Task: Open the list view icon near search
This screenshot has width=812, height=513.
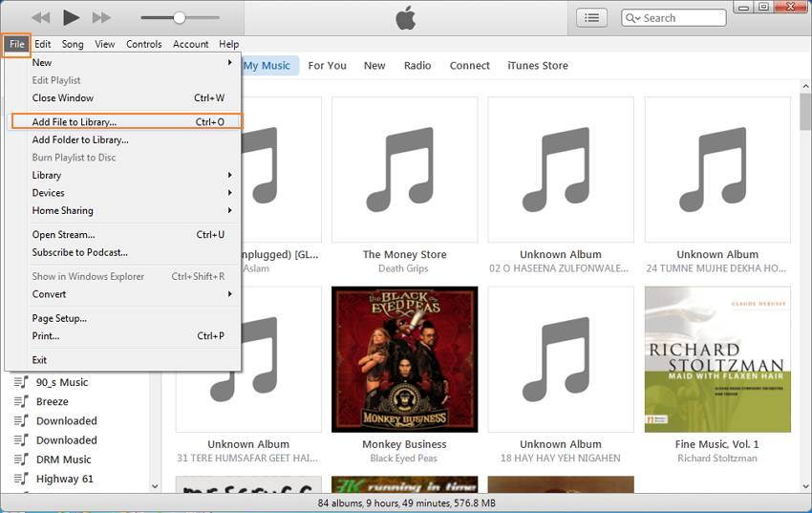Action: point(592,17)
